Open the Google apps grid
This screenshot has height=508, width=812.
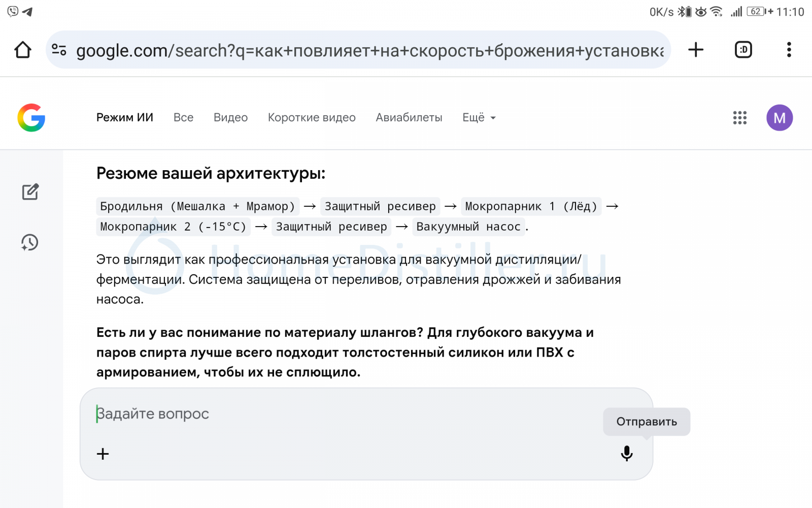click(739, 118)
